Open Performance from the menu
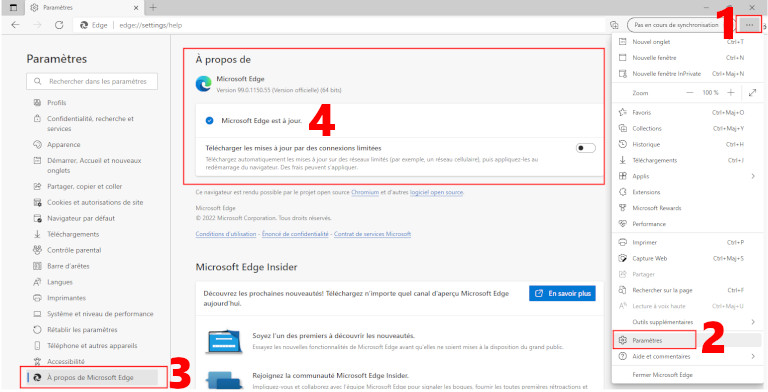The width and height of the screenshot is (768, 392). tap(686, 224)
